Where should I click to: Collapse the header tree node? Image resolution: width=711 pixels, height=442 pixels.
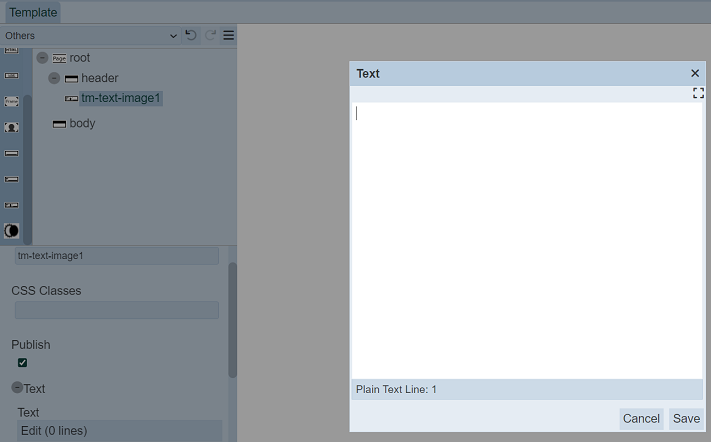[54, 78]
